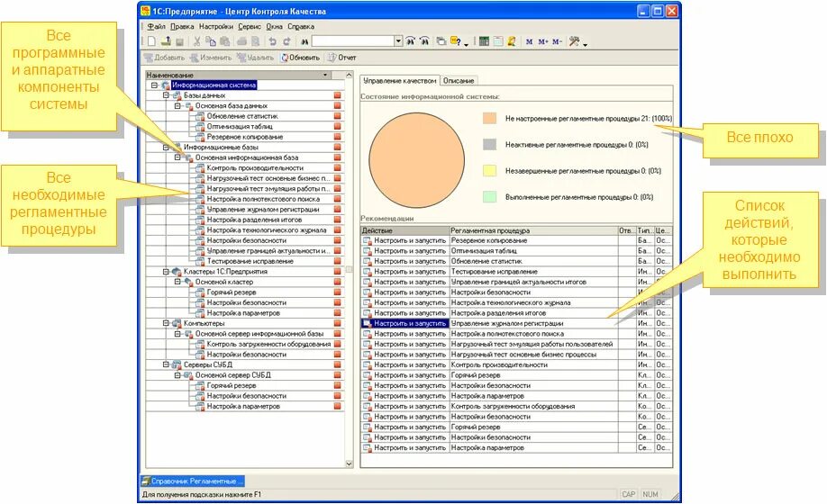Click the Тестирование исправление table cell

pos(533,272)
